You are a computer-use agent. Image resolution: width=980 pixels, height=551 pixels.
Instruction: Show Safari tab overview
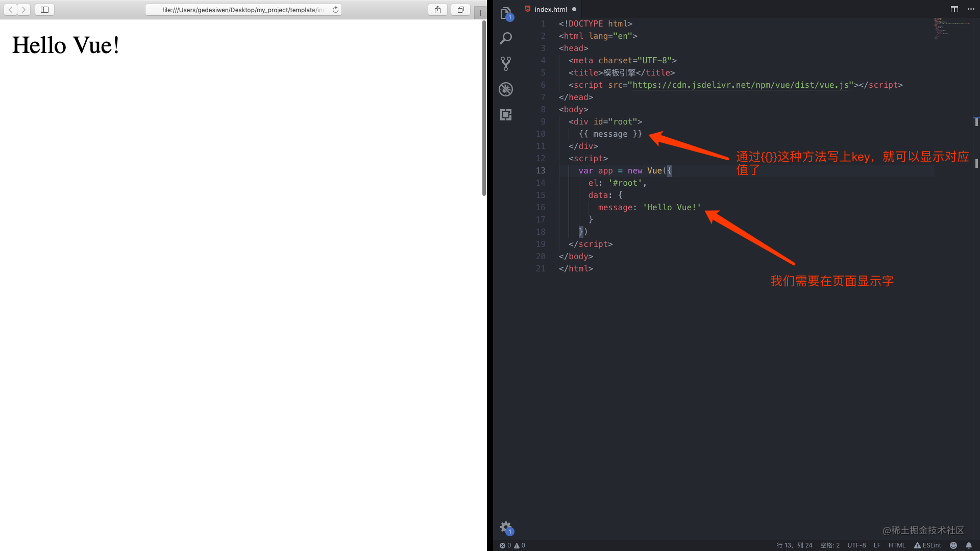[460, 9]
